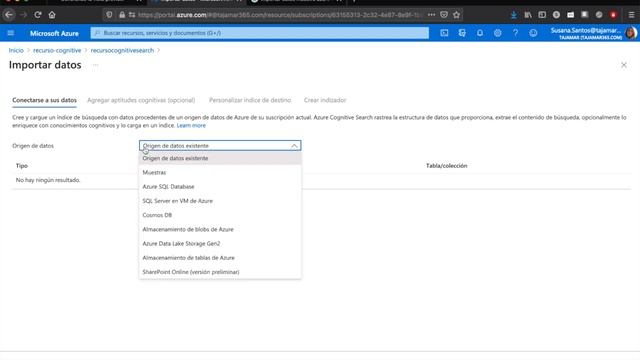This screenshot has width=640, height=360.
Task: Open the browser library icon
Action: 528,15
